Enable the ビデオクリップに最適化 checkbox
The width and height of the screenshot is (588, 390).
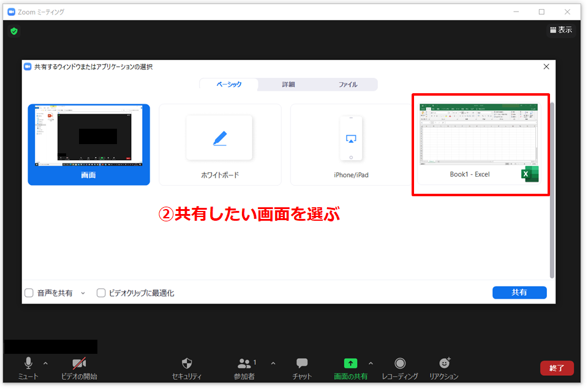coord(101,292)
